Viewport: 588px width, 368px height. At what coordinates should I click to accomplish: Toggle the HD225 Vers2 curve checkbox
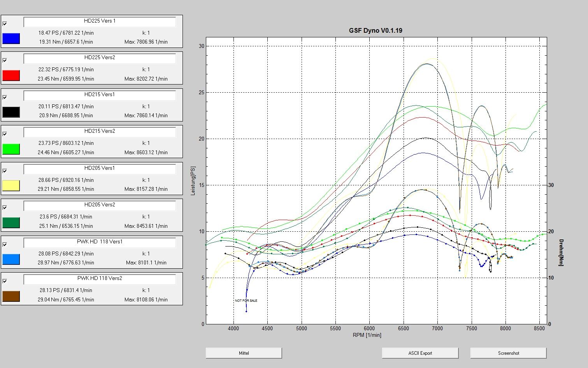tap(5, 60)
